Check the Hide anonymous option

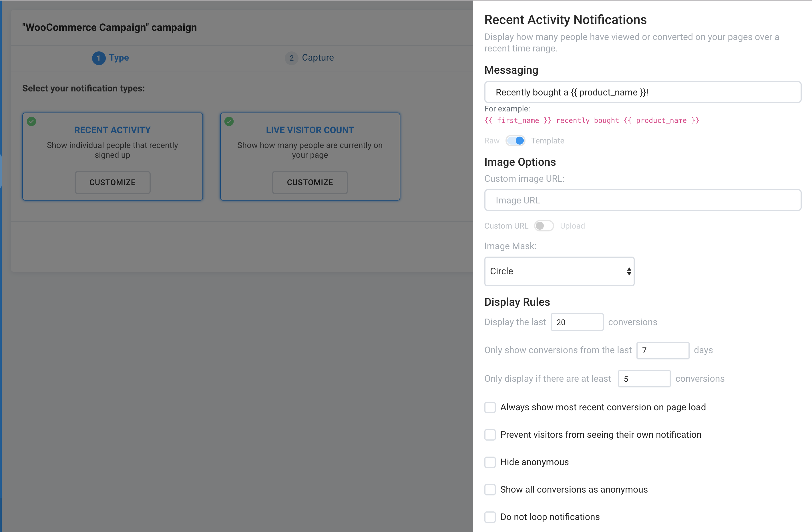click(490, 462)
